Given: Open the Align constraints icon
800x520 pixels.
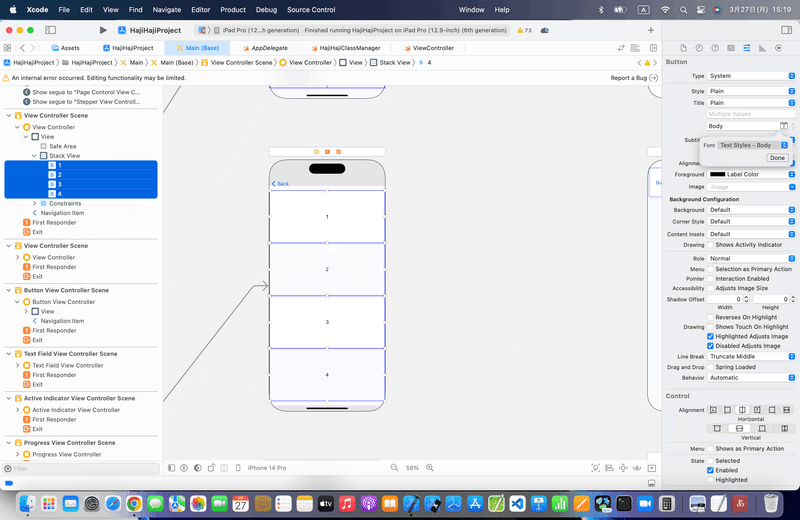Looking at the screenshot, I should click(609, 467).
